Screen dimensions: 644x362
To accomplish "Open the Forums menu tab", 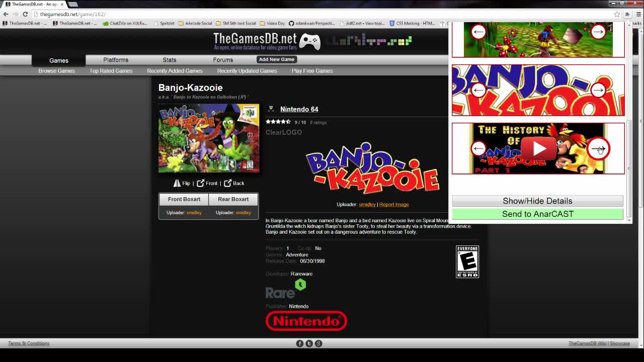I will (x=223, y=60).
